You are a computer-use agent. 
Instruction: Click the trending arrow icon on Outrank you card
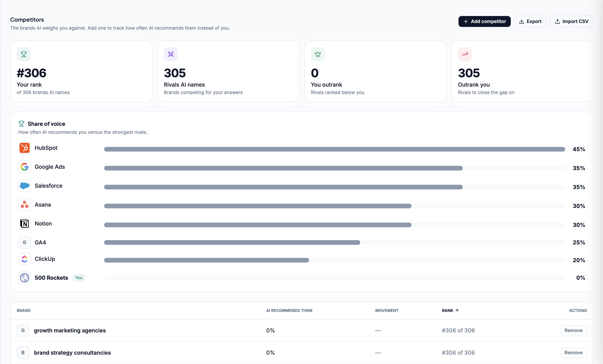coord(465,54)
